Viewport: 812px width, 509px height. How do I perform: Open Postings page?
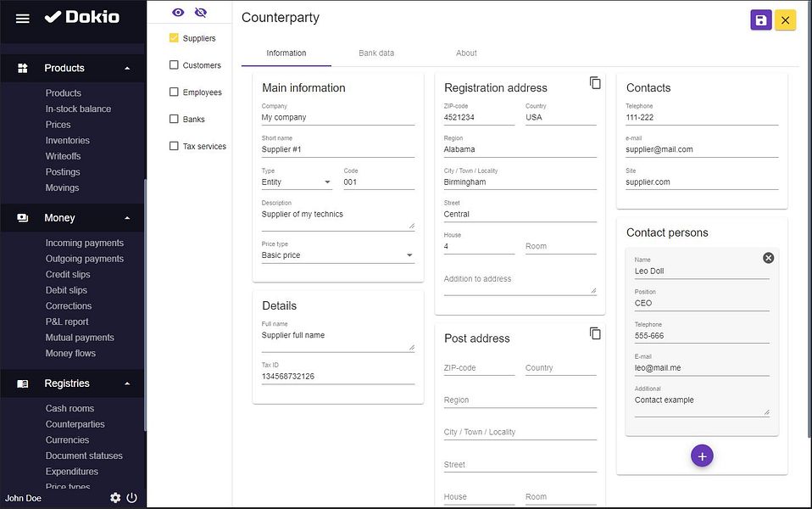tap(63, 171)
